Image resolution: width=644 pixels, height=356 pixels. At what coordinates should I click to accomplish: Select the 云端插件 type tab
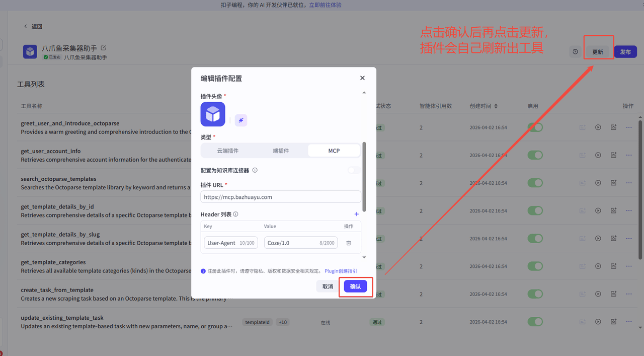pos(227,151)
